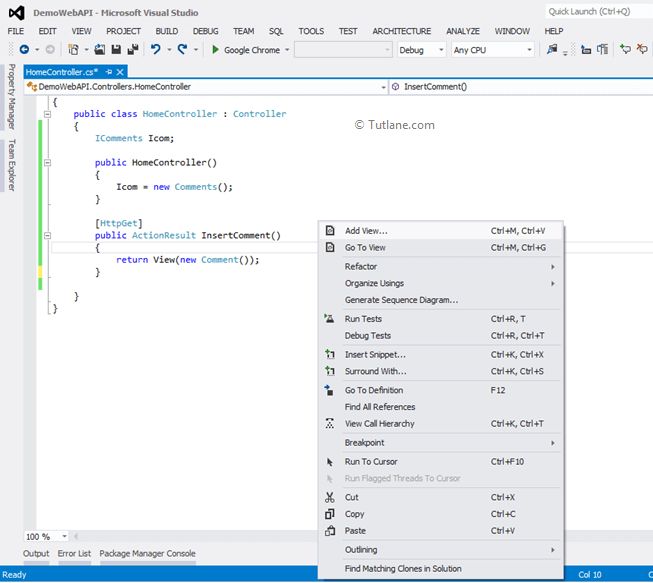Focus the Quick Launch search box

click(599, 12)
